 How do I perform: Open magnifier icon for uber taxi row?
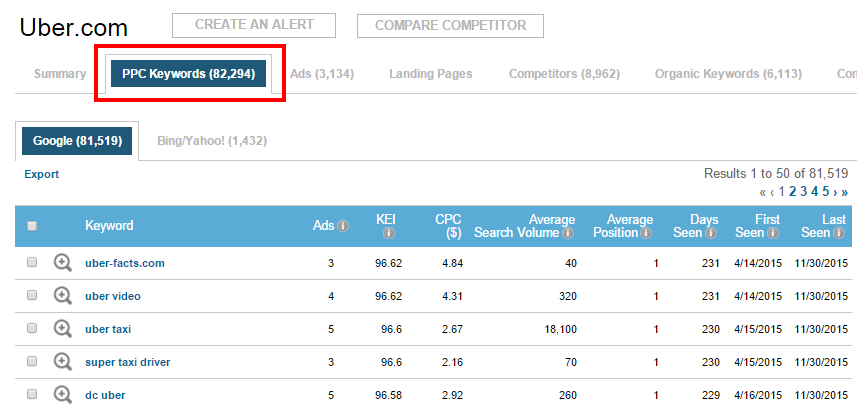tap(62, 329)
